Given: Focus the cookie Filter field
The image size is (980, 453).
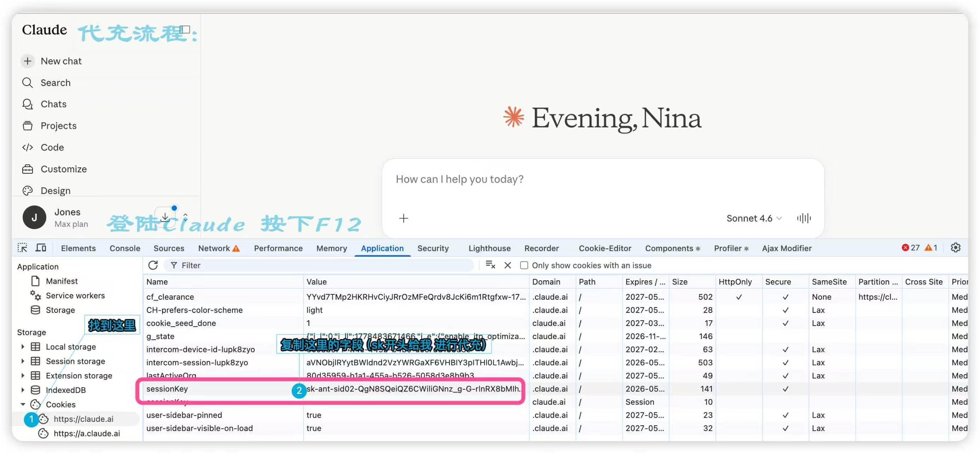Looking at the screenshot, I should [x=319, y=265].
